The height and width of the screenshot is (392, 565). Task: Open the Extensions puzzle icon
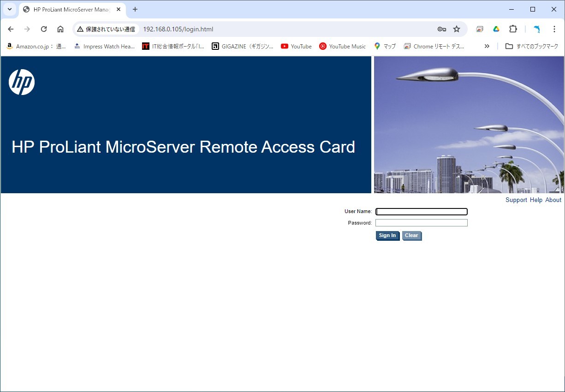point(513,29)
